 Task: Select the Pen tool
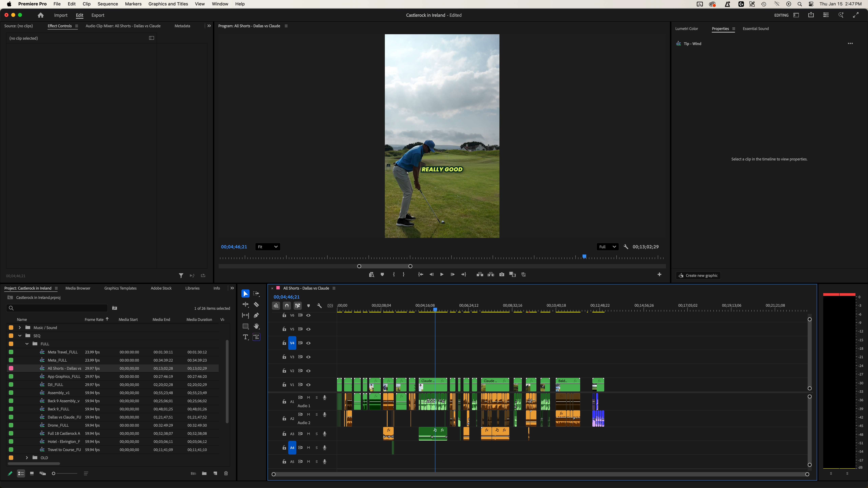(x=257, y=315)
